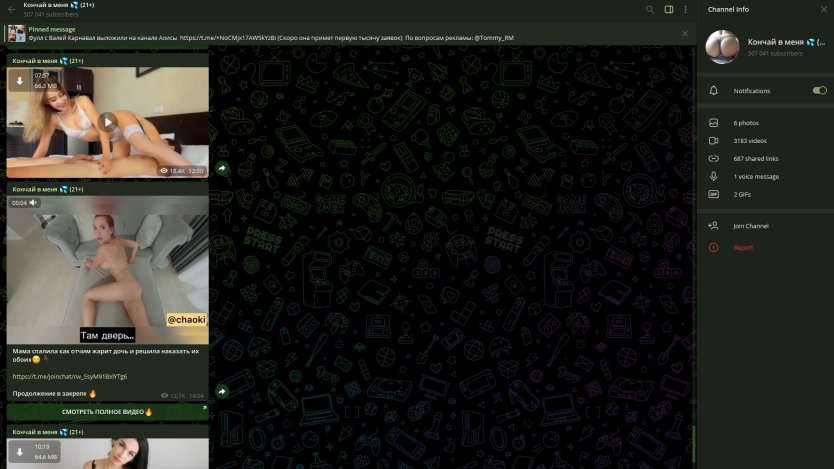
Task: Click the Join Channel button
Action: pos(750,226)
